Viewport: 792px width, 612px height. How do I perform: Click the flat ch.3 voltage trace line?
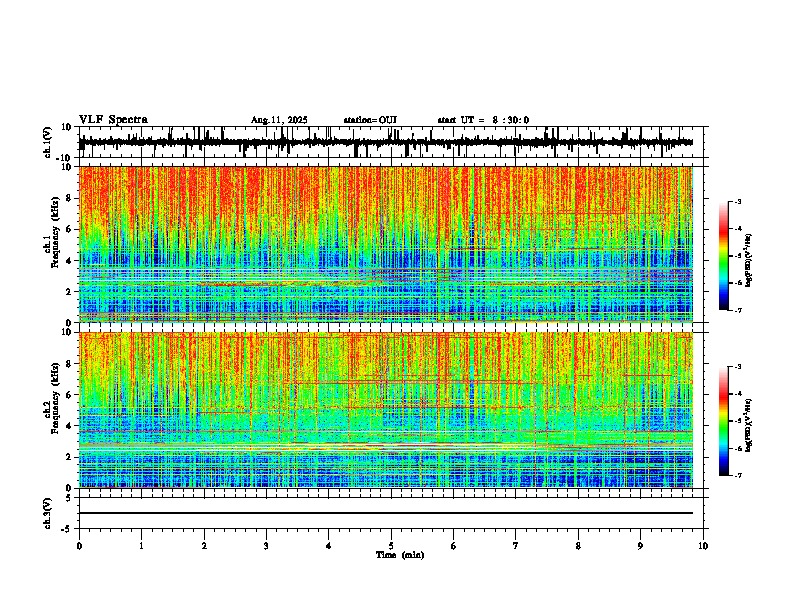click(x=386, y=513)
